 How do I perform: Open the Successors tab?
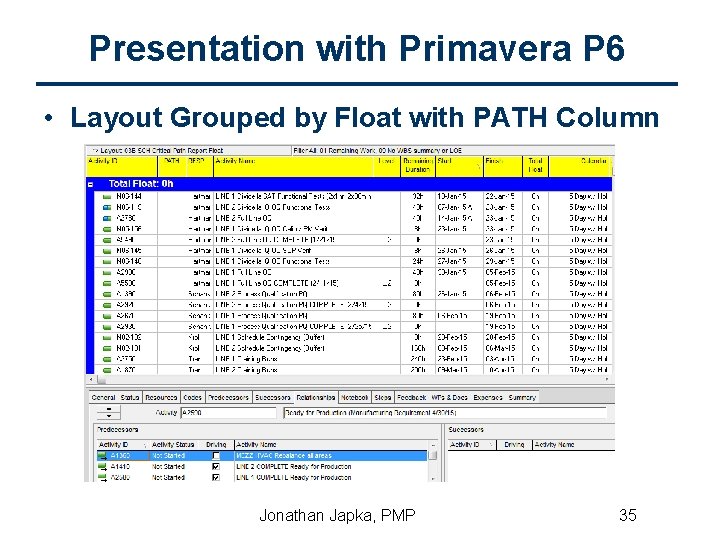coord(273,398)
